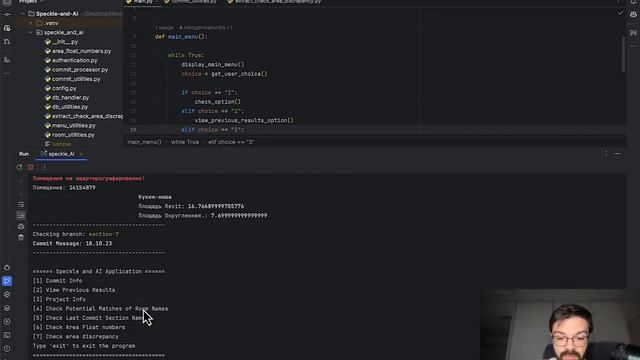Close the speckle_AI run tab
Screen dimensions: 640x360
tap(81, 154)
